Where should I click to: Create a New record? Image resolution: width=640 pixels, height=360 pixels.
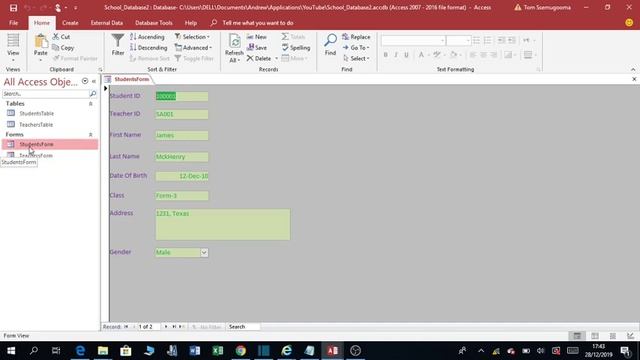point(256,37)
